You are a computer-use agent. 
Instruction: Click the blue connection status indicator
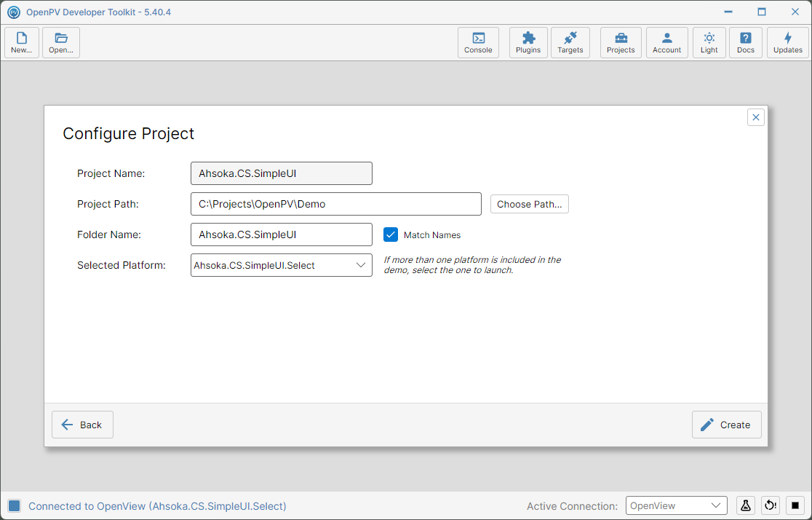point(15,506)
